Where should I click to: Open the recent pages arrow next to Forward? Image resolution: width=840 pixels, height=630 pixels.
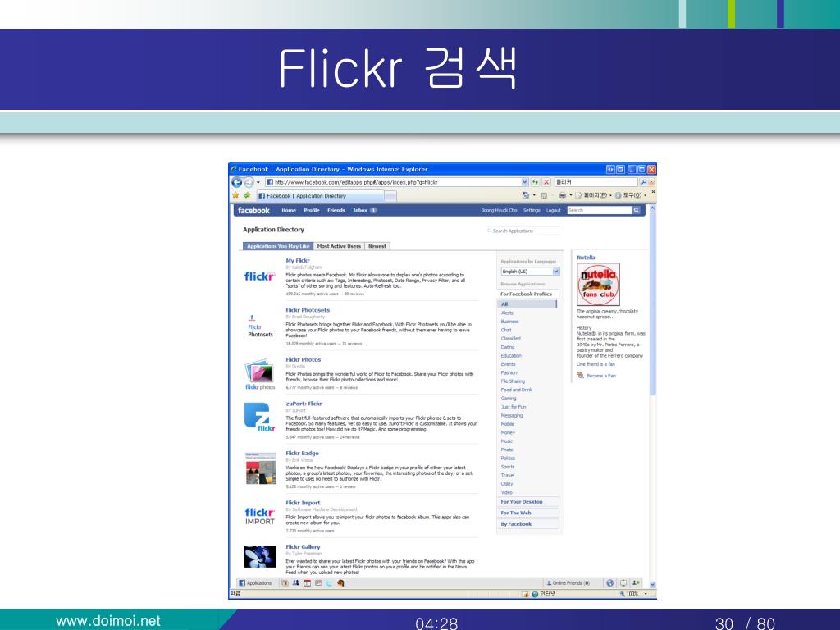(x=258, y=183)
